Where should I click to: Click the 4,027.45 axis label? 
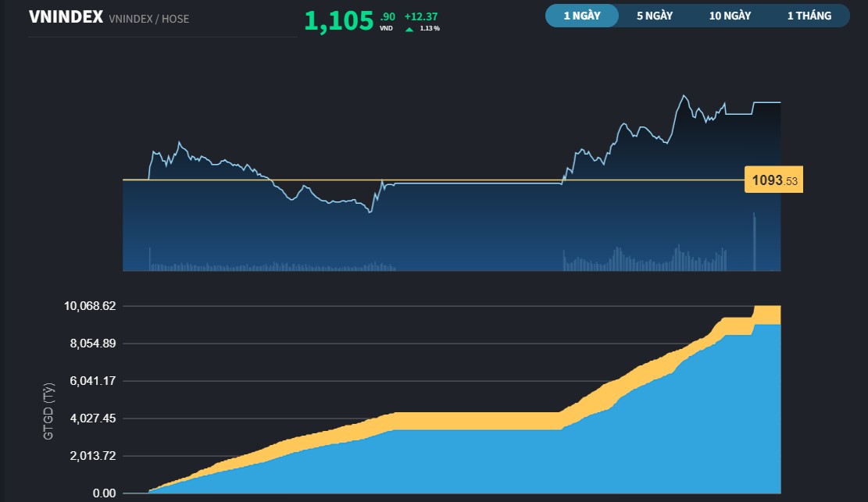[x=92, y=418]
